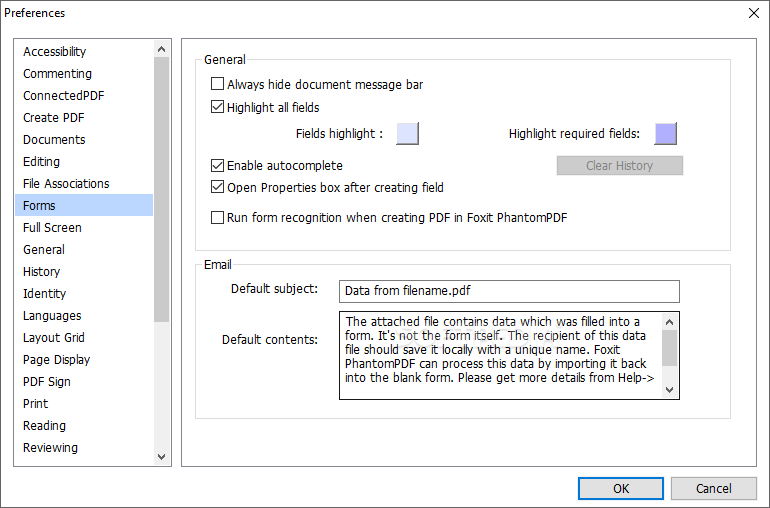Select Reading category
The image size is (770, 508).
[84, 425]
